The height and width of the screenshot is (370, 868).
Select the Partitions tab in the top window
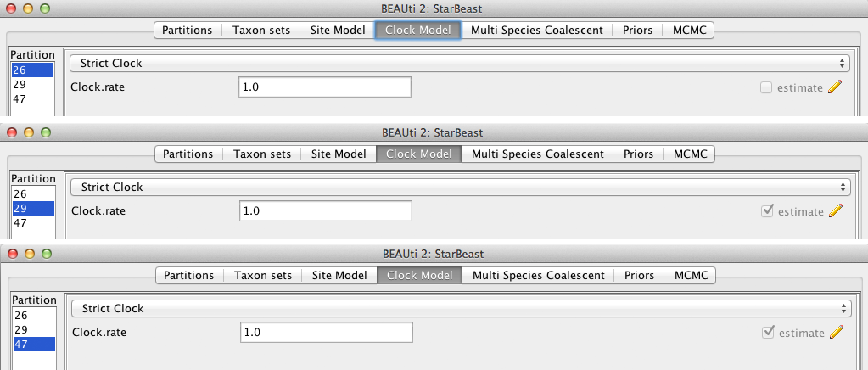(188, 31)
